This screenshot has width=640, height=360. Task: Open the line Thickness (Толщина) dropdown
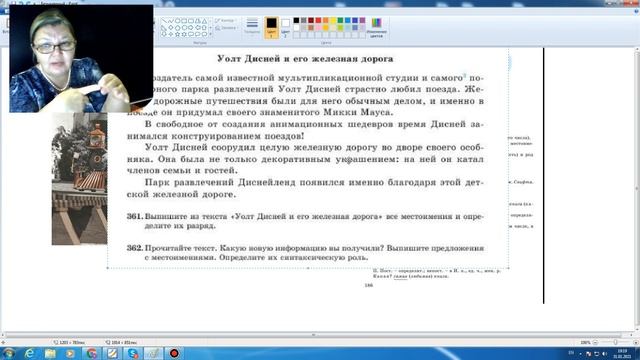[252, 26]
